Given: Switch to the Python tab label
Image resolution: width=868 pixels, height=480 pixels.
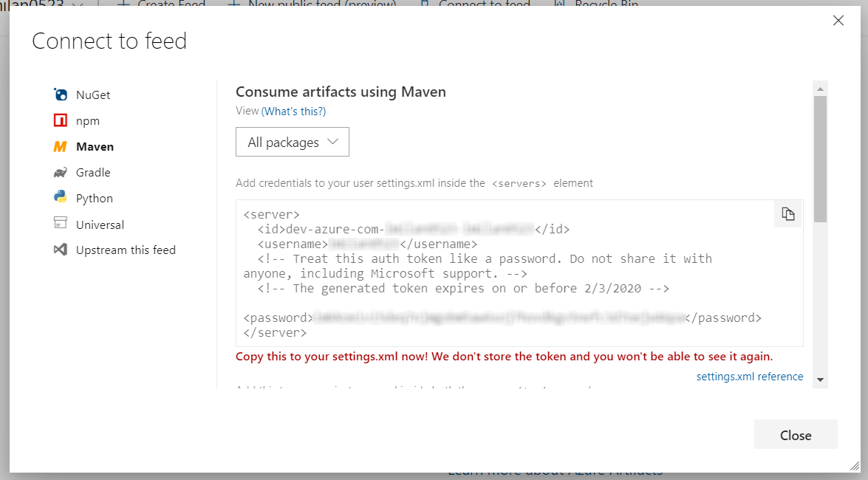Looking at the screenshot, I should (94, 198).
